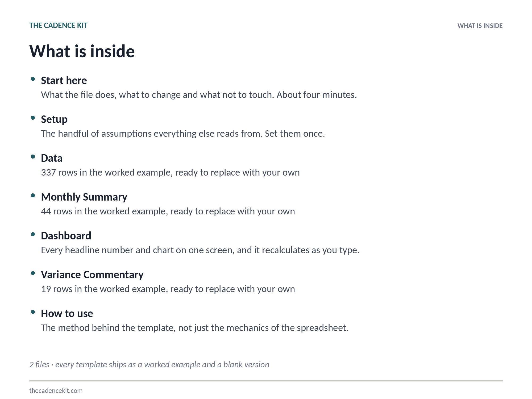This screenshot has height=399, width=532.
Task: Select the Start here heading
Action: [x=64, y=80]
